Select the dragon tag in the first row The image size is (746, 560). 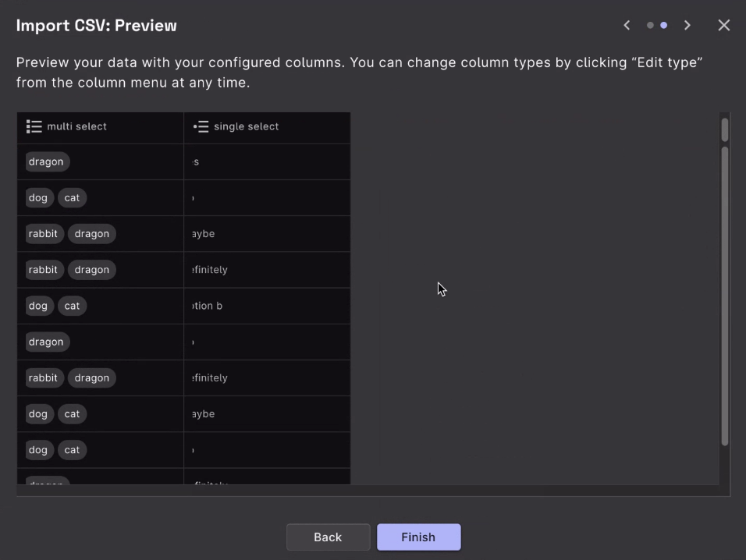click(46, 161)
